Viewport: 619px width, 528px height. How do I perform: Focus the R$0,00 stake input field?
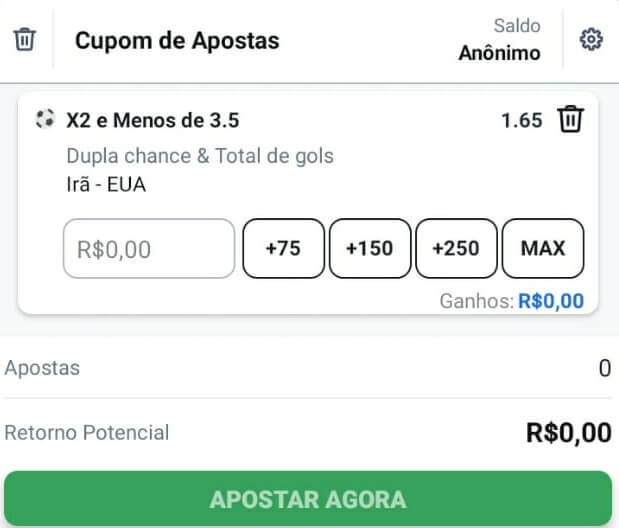point(149,248)
